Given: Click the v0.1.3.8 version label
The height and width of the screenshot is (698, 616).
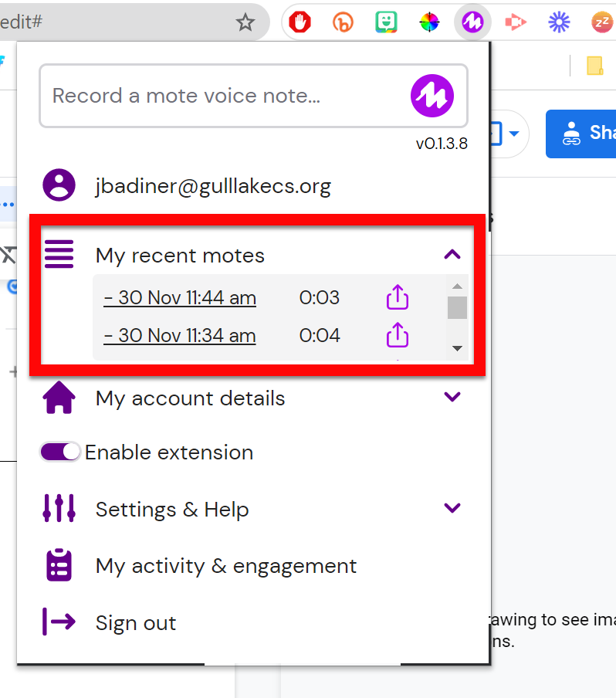Looking at the screenshot, I should point(442,144).
